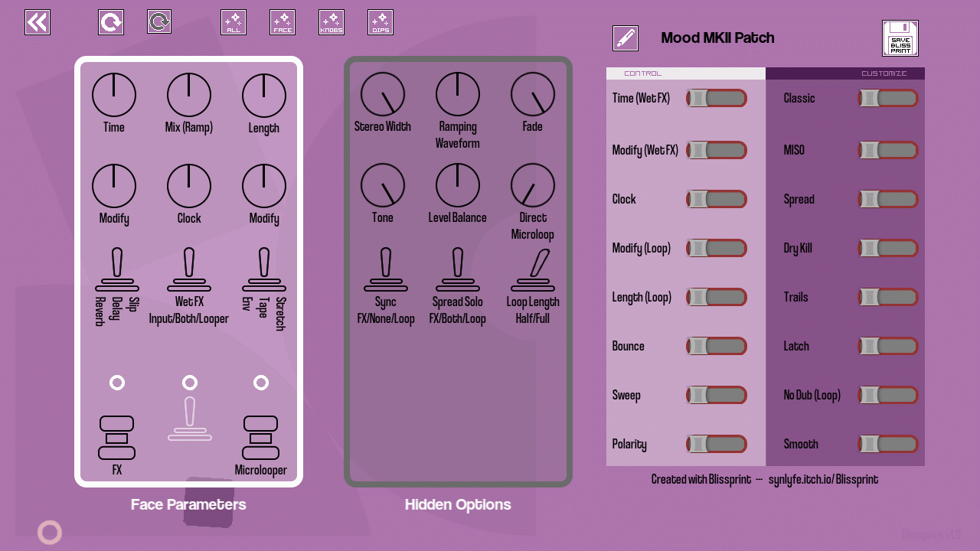Toggle the Dry Kill DIP switch
Viewport: 980px width, 551px height.
pos(888,248)
